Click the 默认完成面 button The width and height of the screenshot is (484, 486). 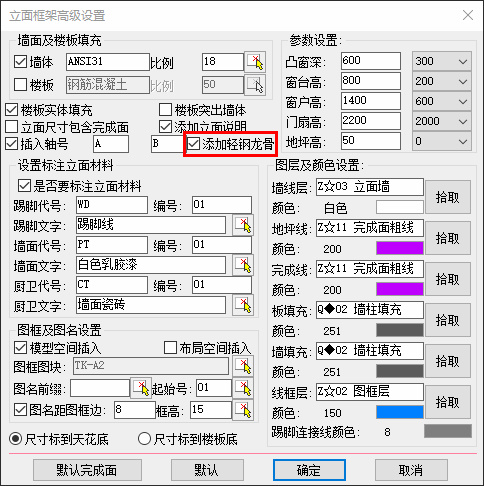[87, 470]
